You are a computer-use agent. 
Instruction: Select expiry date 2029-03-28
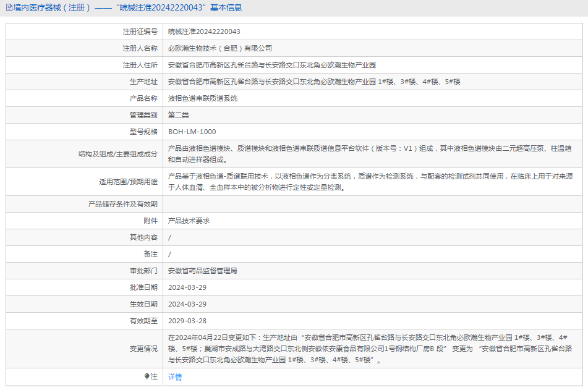(187, 321)
